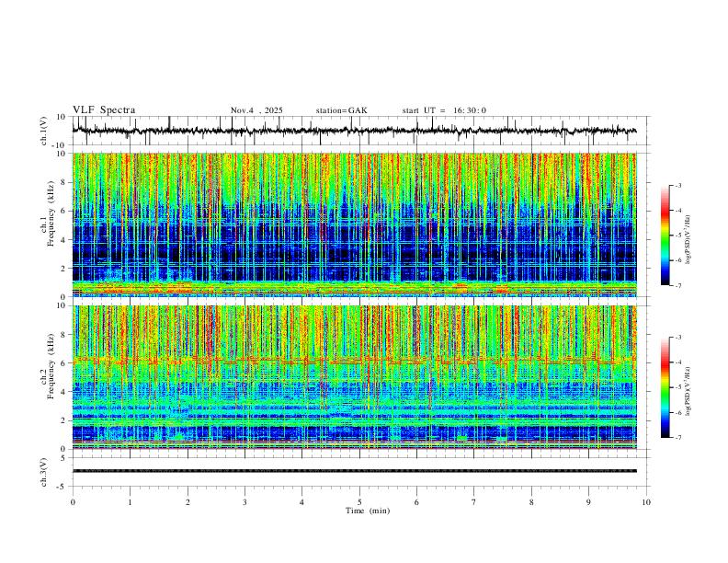Viewport: 728px width, 563px height.
Task: Click the 'ch.1(V)' waveform axis label
Action: coord(44,131)
